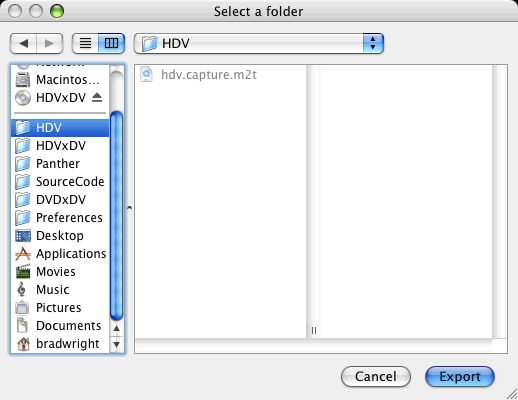The height and width of the screenshot is (400, 518).
Task: Click the sidebar scroll up arrow
Action: (x=116, y=329)
